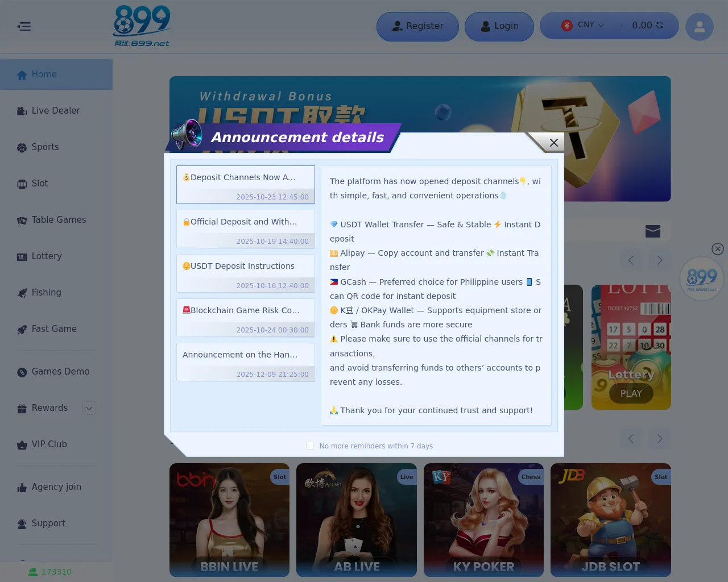
Task: Click the Rewards gift icon
Action: click(22, 409)
